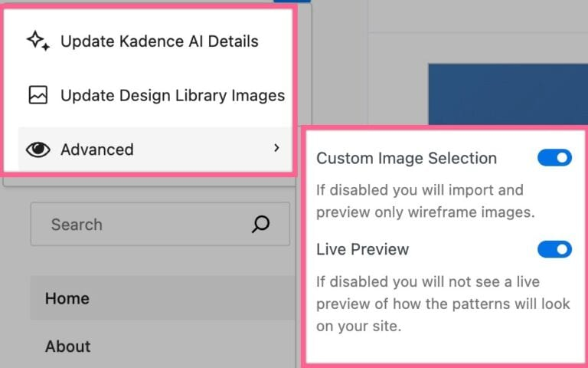
Task: Click the eye icon beside Advanced
Action: pyautogui.click(x=38, y=149)
